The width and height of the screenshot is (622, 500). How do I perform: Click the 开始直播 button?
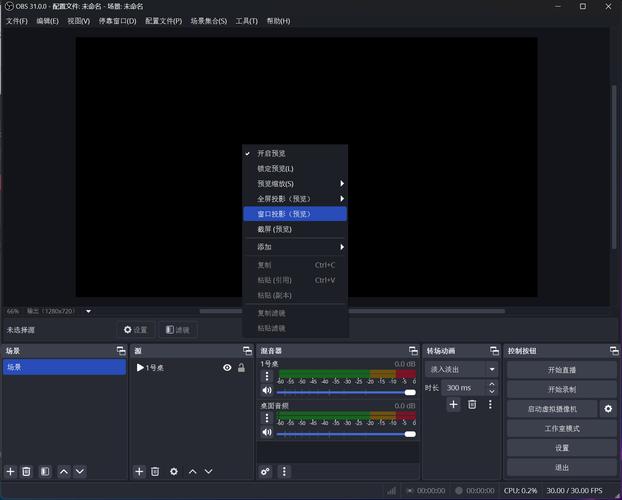[x=561, y=370]
